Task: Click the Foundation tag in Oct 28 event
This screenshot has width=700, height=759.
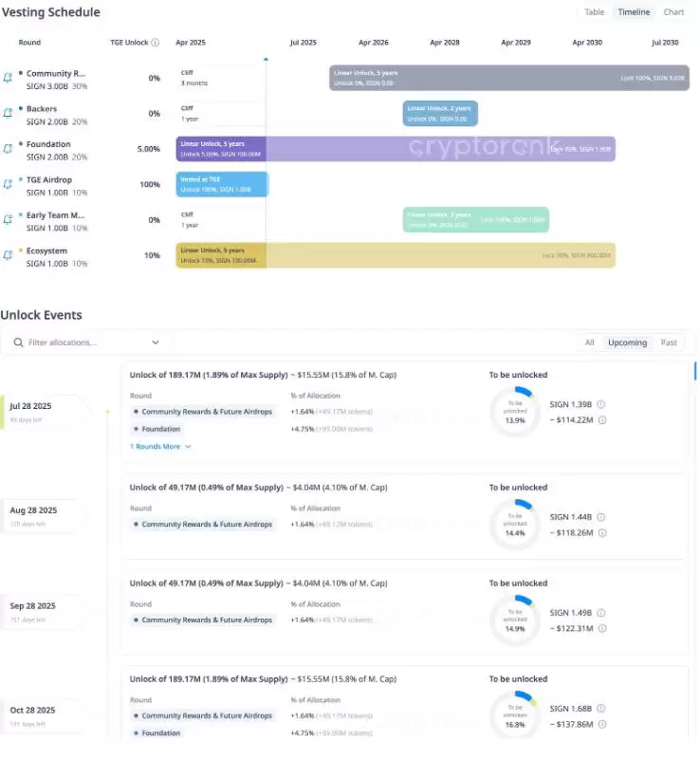Action: click(x=159, y=733)
